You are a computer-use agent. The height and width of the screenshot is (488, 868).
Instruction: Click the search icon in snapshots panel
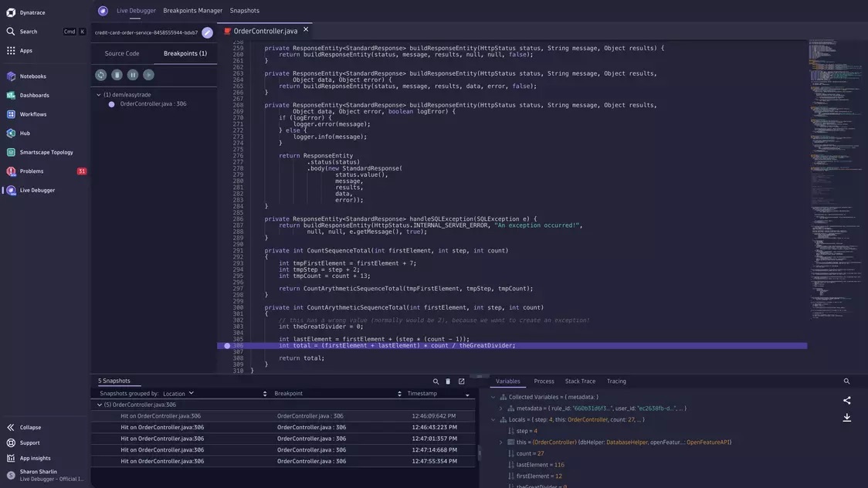(436, 381)
